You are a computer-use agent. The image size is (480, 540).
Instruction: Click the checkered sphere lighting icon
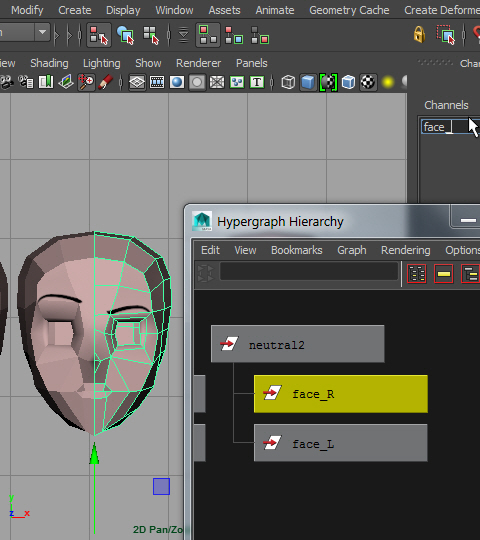pyautogui.click(x=368, y=82)
